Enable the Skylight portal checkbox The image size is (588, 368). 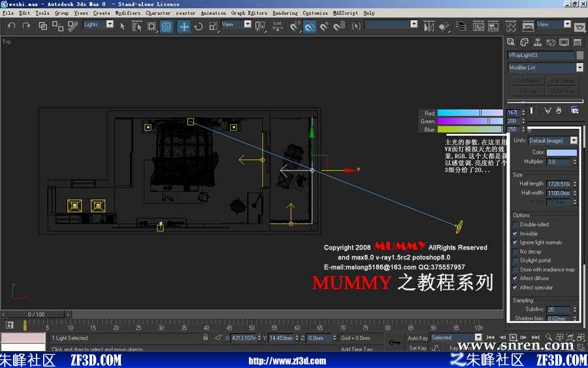(515, 260)
